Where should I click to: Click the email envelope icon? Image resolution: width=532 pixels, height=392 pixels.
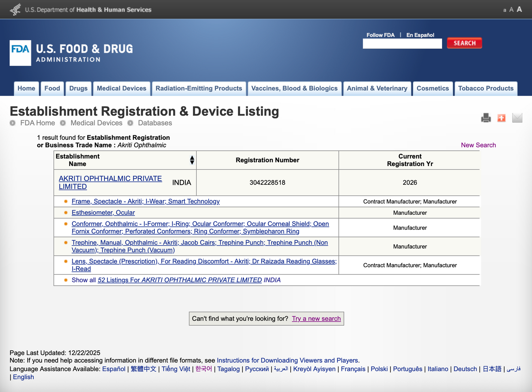(x=517, y=118)
